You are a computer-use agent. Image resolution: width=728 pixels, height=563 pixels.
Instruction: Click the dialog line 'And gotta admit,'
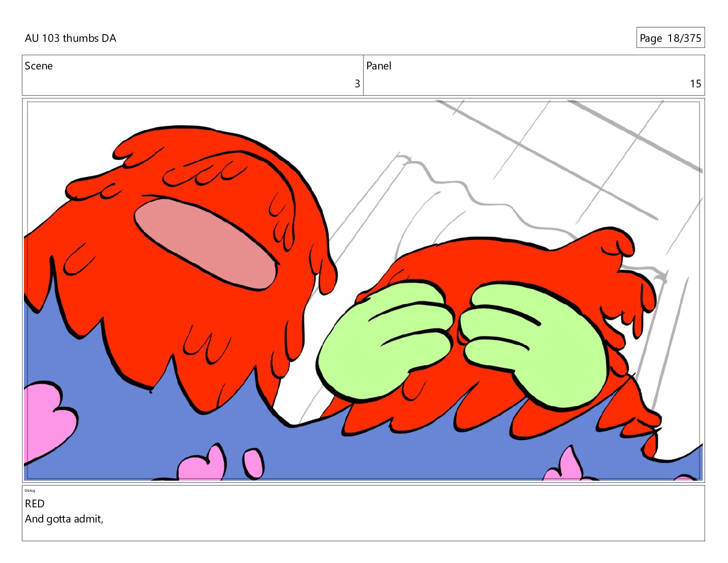tap(64, 519)
